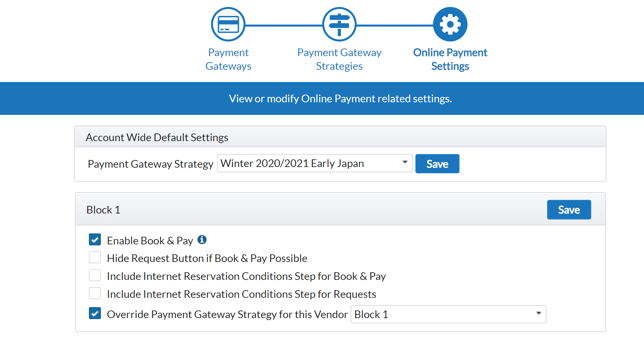Click the Account Wide Default Settings heading
The width and height of the screenshot is (644, 337).
tap(157, 137)
